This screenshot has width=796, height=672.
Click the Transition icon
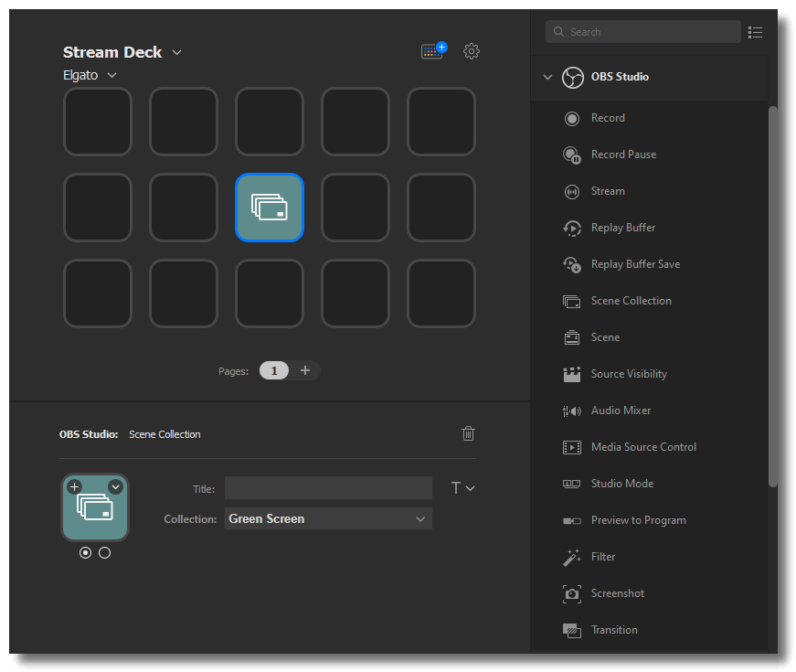[571, 630]
